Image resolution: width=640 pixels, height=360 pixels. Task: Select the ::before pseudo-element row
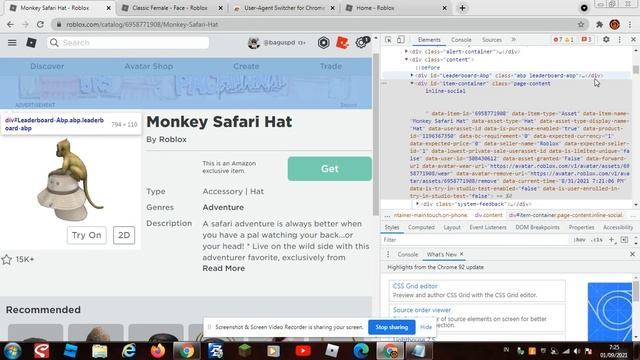[x=427, y=68]
